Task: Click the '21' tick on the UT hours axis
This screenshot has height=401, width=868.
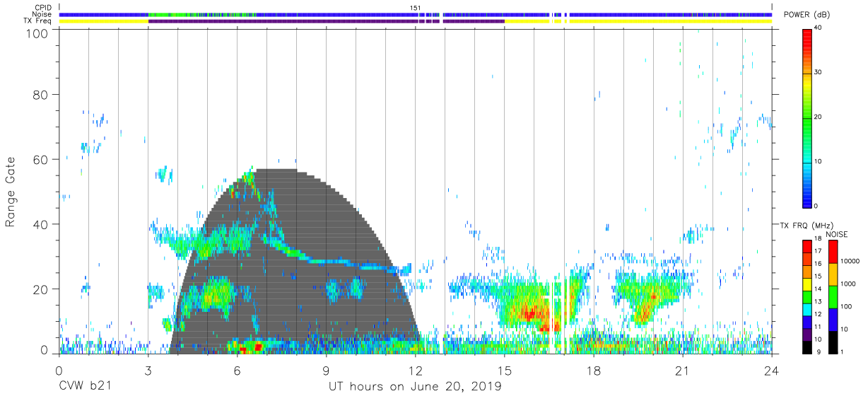Action: point(683,369)
